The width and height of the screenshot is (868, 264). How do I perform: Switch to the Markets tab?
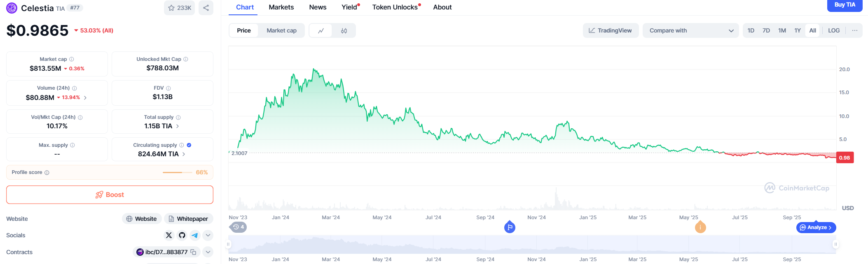pos(281,7)
